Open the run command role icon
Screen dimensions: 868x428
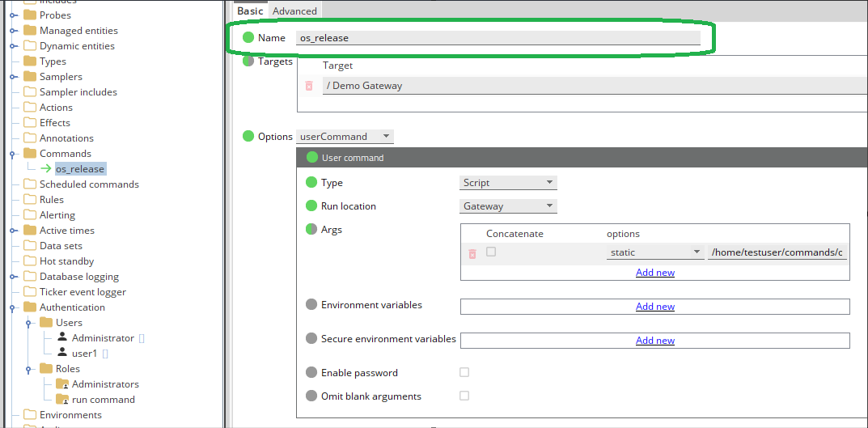[62, 400]
